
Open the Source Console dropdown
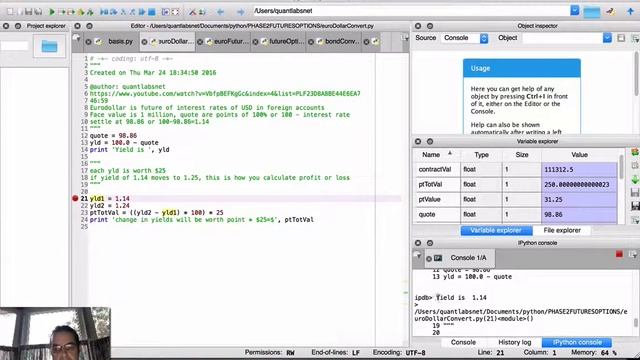465,38
